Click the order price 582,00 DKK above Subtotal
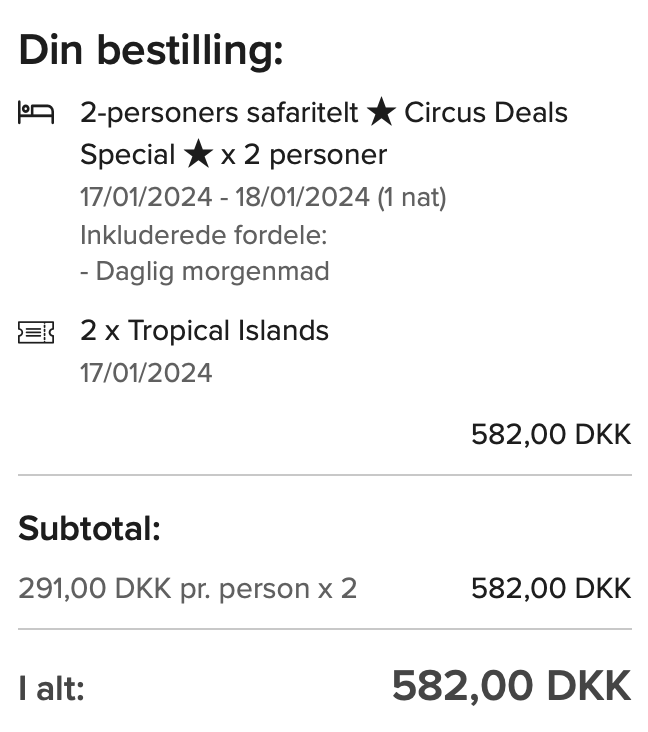Viewport: 648px width, 732px height. pos(551,435)
